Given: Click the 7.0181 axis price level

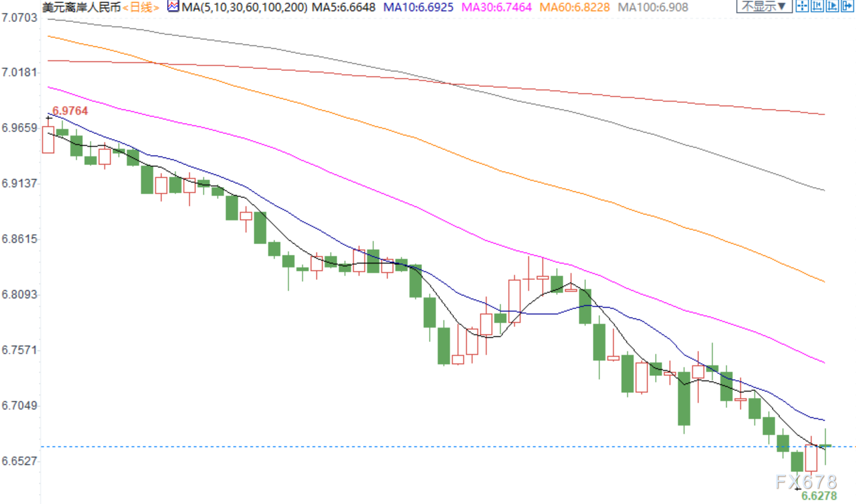Looking at the screenshot, I should (19, 73).
